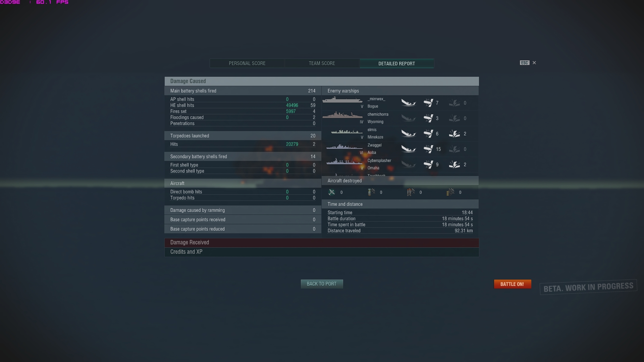
Task: Click the Bogue ship silhouette thumbnail
Action: [342, 100]
